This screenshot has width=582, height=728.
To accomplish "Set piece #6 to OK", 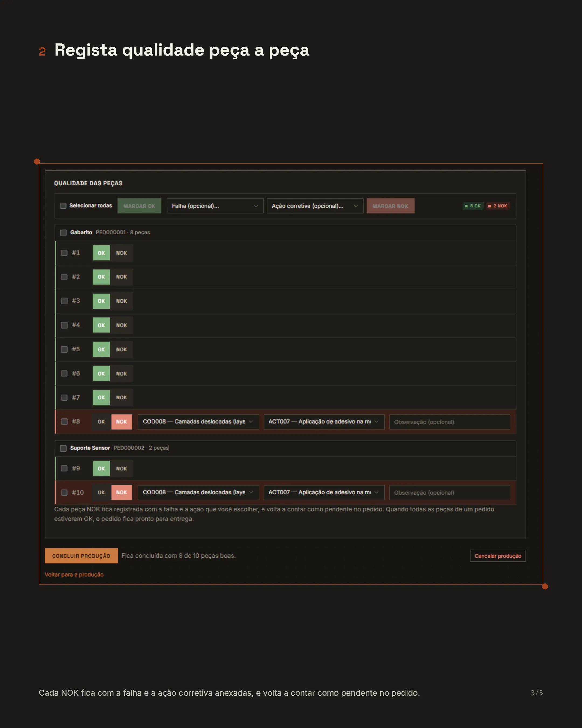I will click(x=101, y=373).
